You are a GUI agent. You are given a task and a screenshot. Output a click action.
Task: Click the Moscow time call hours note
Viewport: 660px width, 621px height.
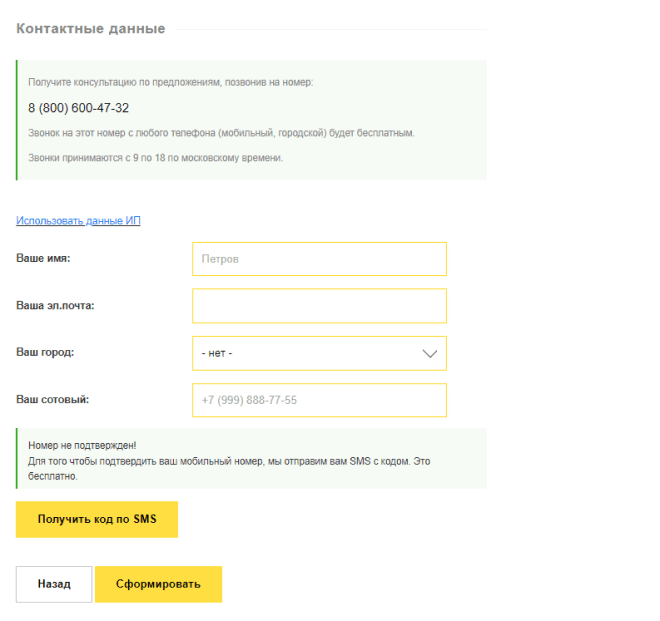155,158
